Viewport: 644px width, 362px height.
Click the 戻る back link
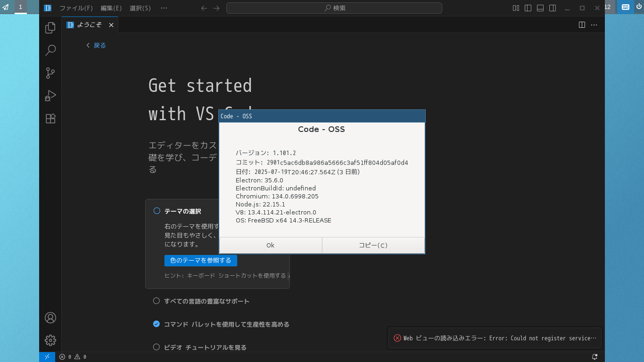point(96,45)
